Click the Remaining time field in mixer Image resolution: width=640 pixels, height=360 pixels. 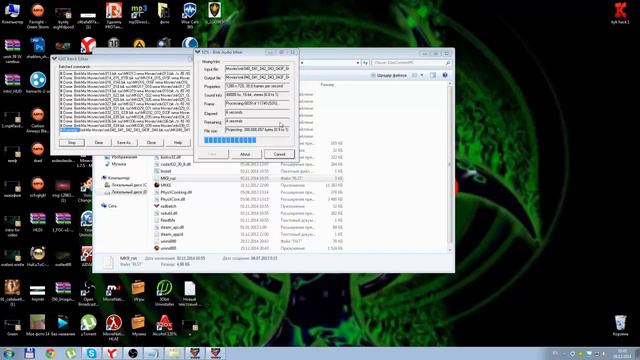tap(257, 121)
